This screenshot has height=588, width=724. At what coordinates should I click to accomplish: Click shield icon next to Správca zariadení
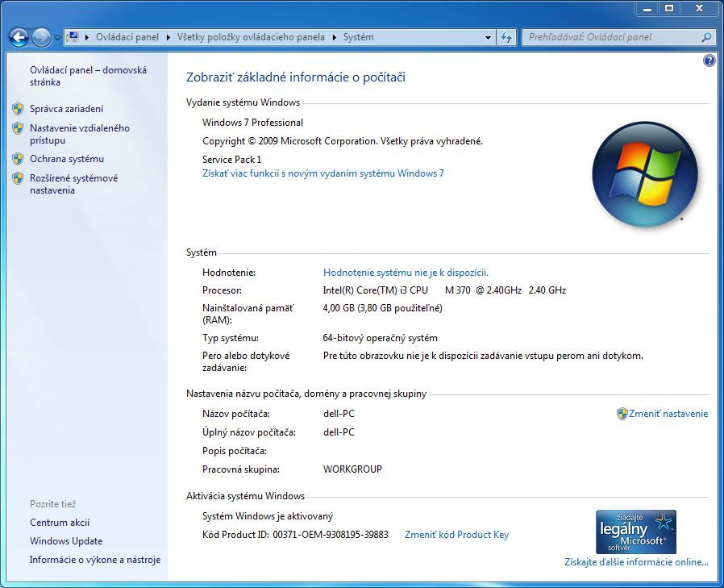pos(18,109)
